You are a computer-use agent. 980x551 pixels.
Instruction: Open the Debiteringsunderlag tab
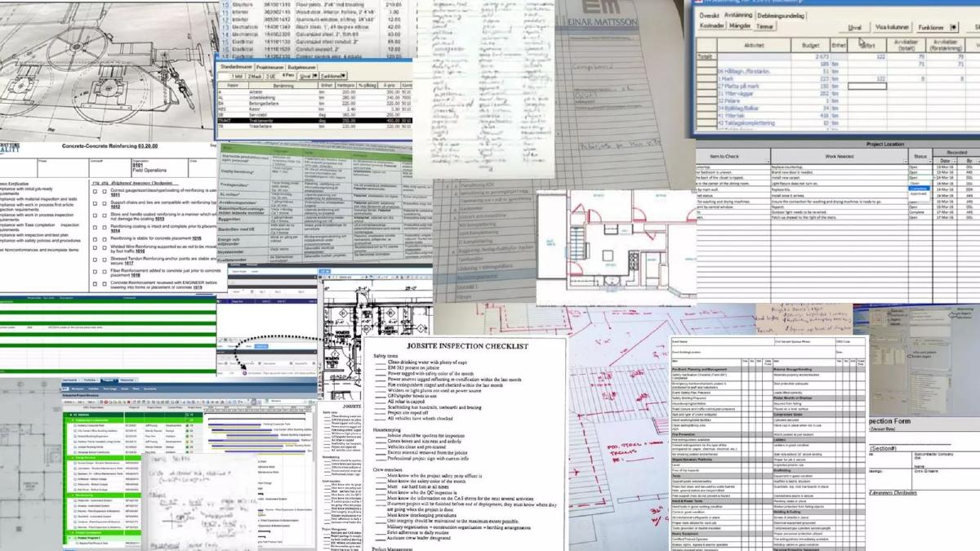click(x=781, y=16)
